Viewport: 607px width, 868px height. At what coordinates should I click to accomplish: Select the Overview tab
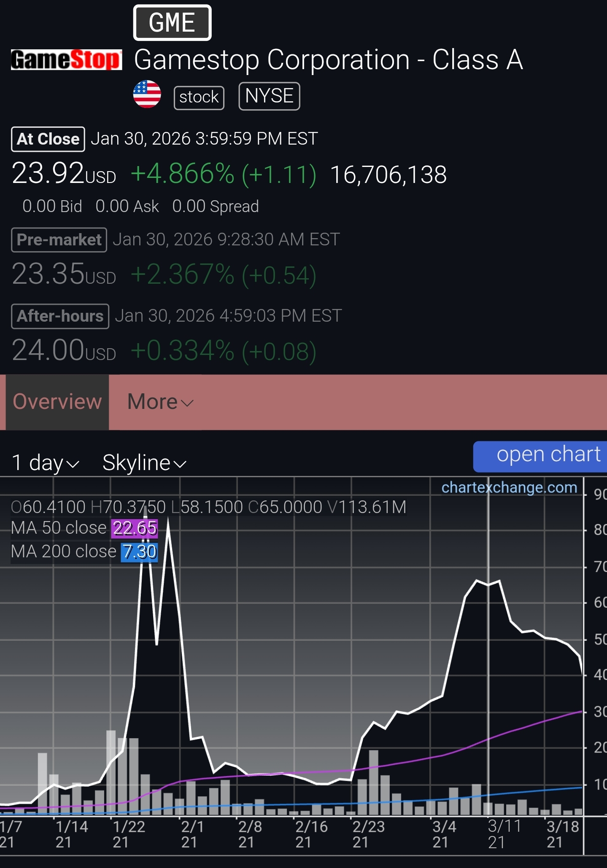57,402
